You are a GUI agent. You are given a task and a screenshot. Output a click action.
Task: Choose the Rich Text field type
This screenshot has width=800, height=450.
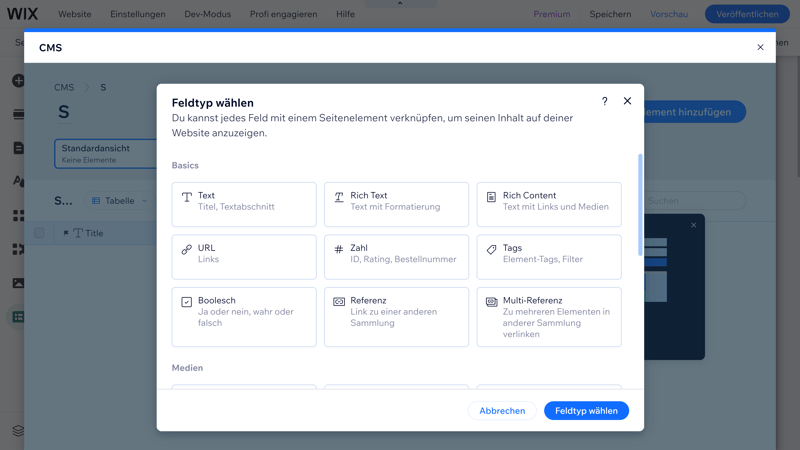pos(396,204)
